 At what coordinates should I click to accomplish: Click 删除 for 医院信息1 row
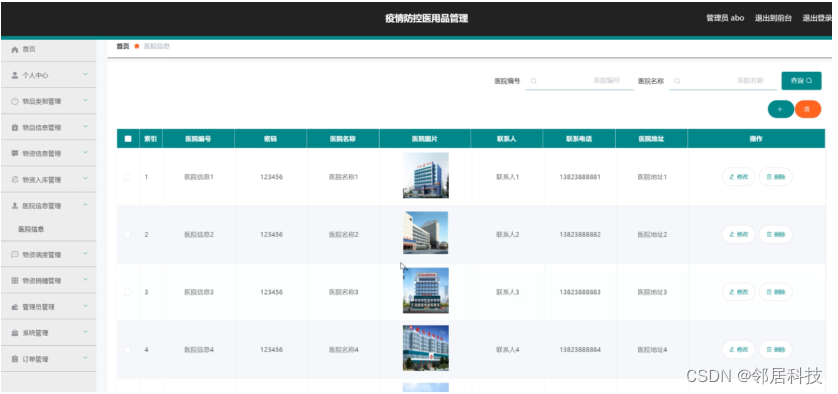(x=775, y=177)
